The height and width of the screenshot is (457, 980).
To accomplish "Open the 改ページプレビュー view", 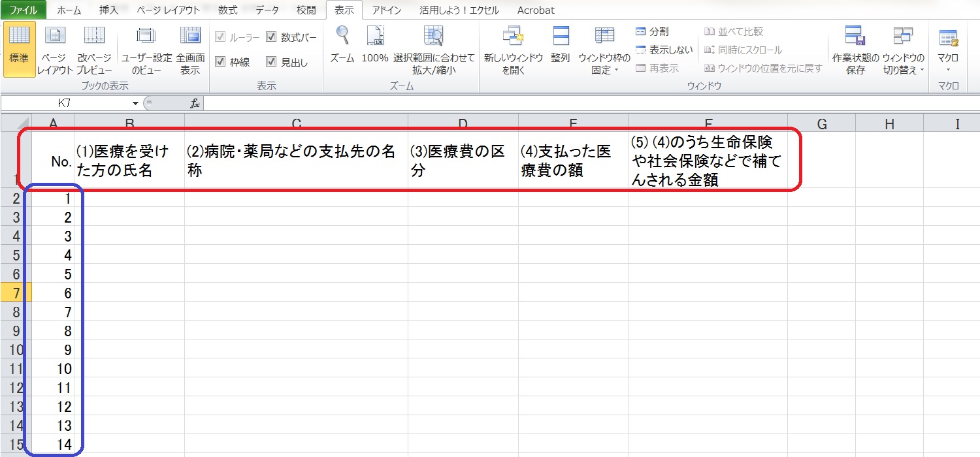I will [x=94, y=37].
